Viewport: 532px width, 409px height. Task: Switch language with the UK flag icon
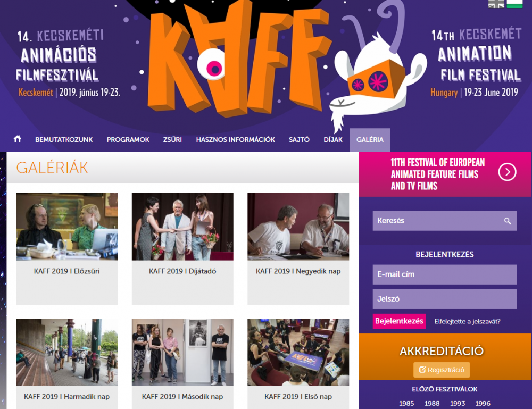496,4
